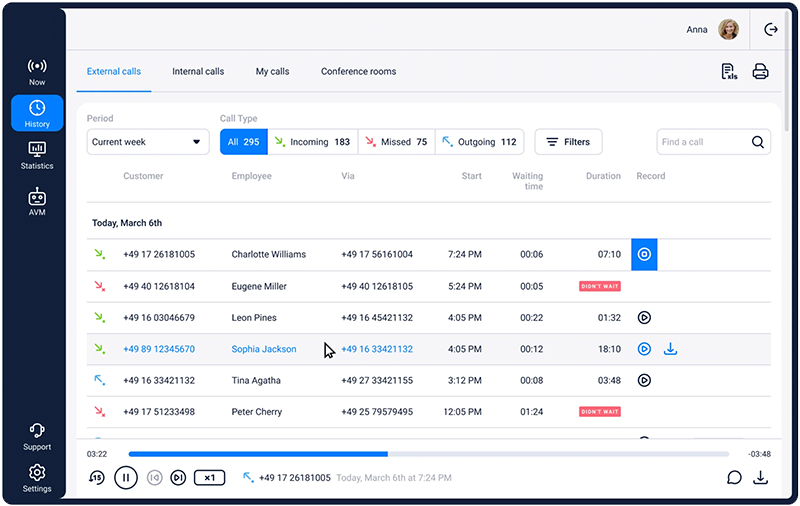Filter by Incoming calls
800x506 pixels.
(312, 142)
